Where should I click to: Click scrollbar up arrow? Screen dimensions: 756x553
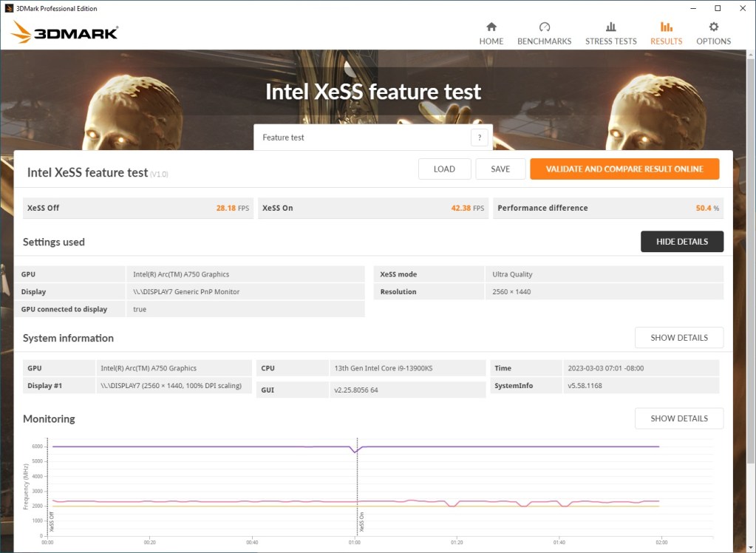(751, 55)
